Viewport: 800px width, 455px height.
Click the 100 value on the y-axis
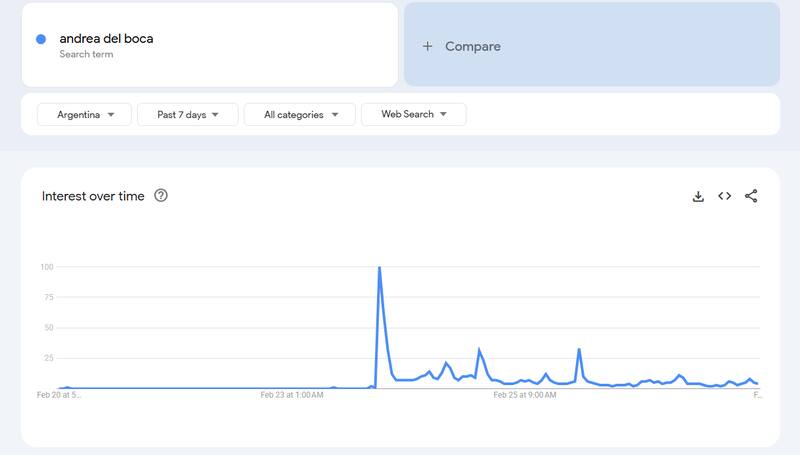click(47, 267)
